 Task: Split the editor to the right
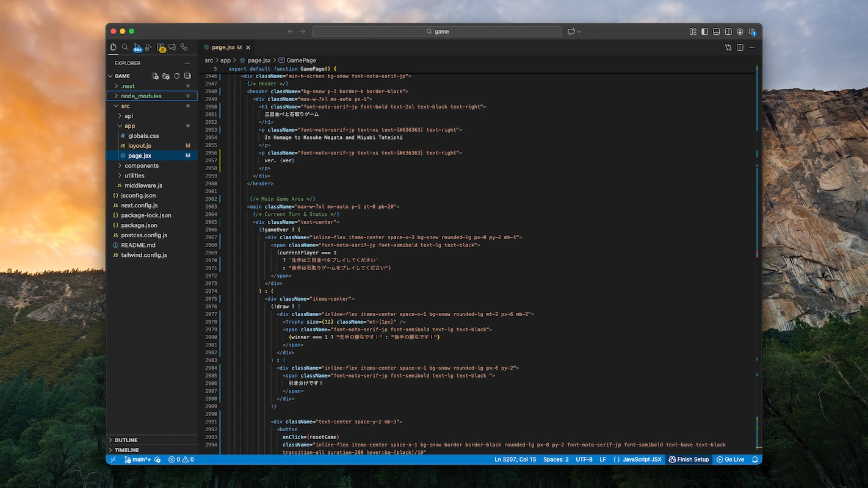coord(740,47)
